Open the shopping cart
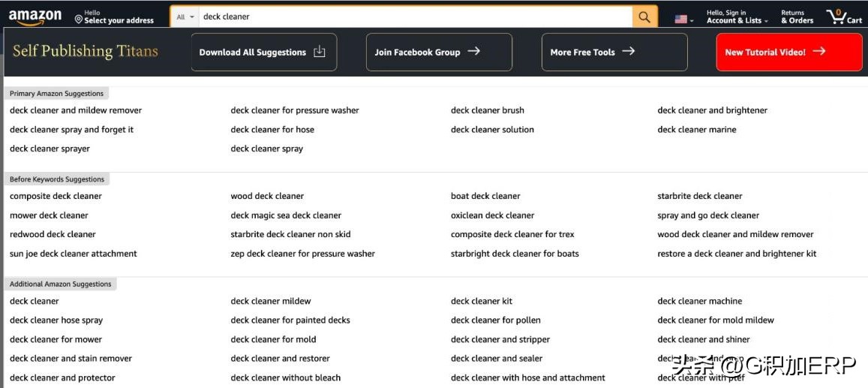 pyautogui.click(x=843, y=17)
